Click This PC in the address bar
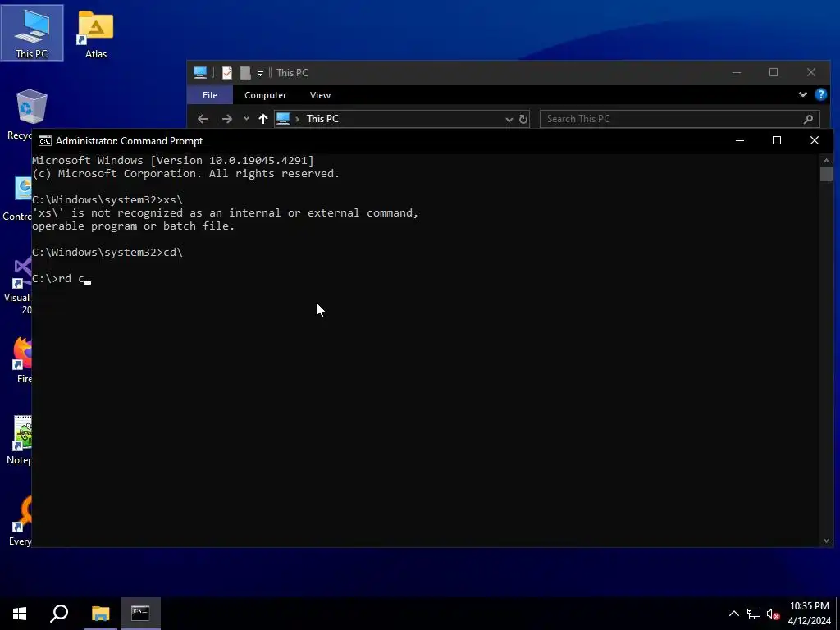The height and width of the screenshot is (630, 840). click(x=322, y=119)
